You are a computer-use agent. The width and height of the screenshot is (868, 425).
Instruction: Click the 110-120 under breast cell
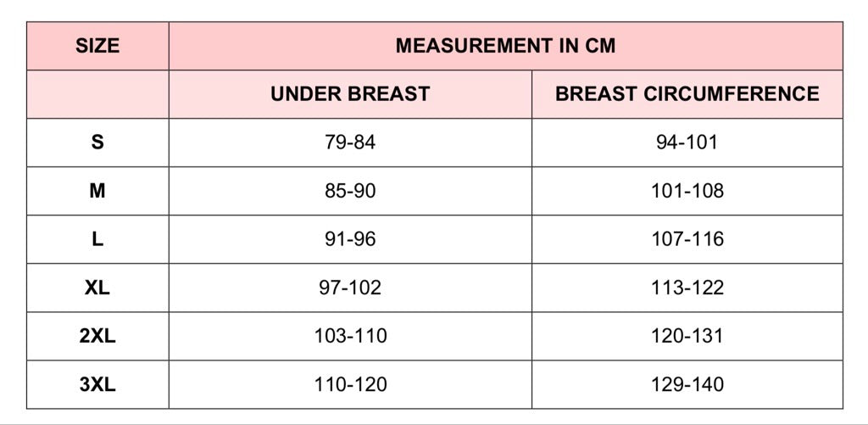350,385
